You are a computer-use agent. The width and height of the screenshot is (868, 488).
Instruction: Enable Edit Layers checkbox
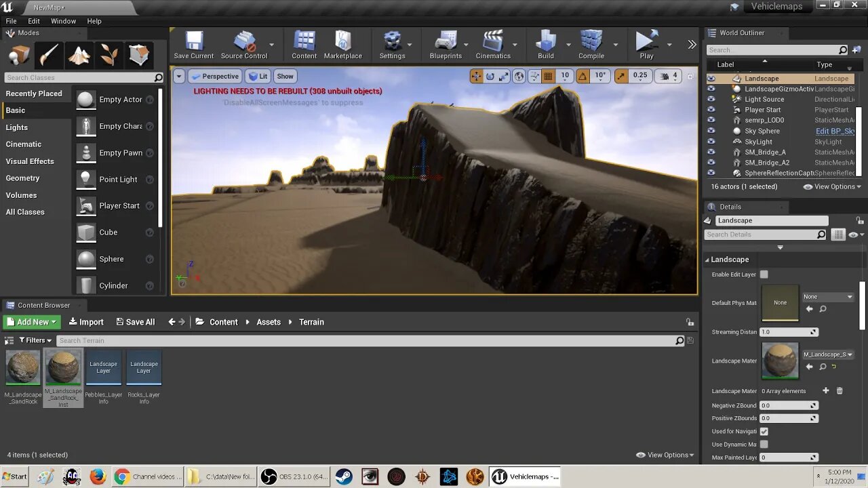click(x=764, y=274)
